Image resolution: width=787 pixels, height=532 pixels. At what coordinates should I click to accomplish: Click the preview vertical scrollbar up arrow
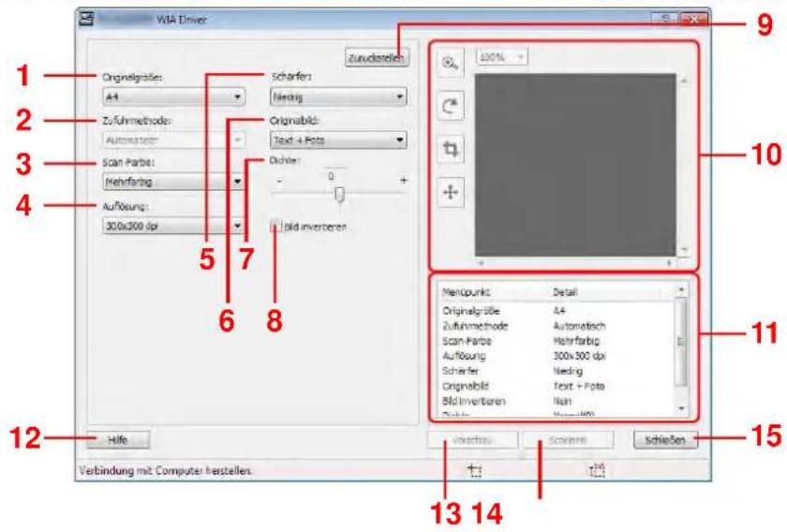coord(685,81)
